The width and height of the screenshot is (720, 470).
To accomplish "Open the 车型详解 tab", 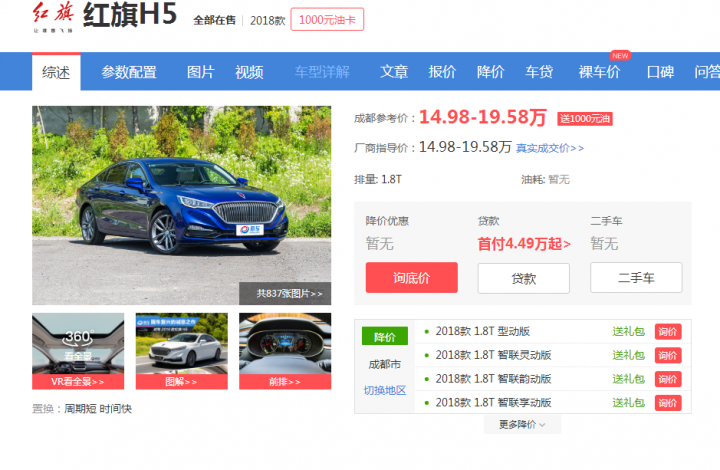I will [x=322, y=72].
